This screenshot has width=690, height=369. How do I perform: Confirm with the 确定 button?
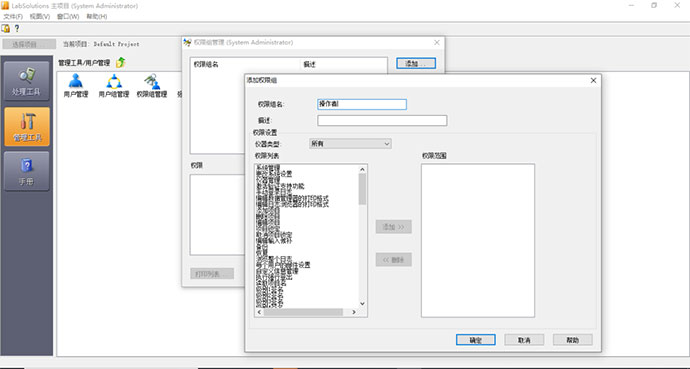coord(476,340)
